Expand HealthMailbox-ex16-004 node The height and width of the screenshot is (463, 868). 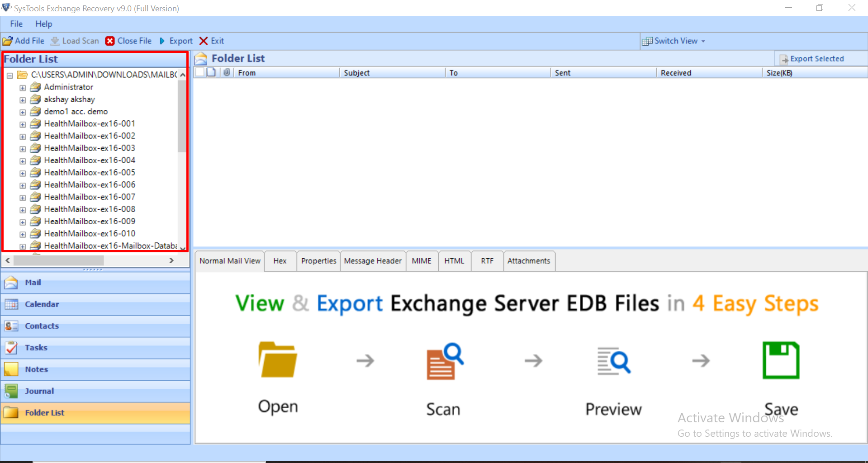tap(23, 161)
